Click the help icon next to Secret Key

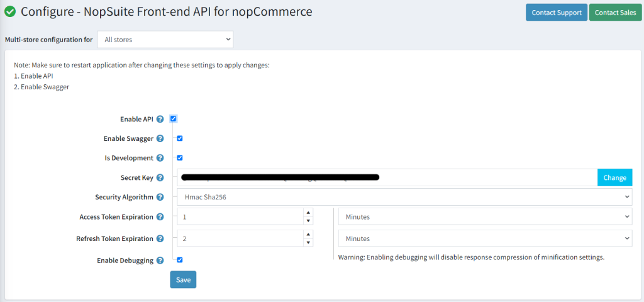pos(160,178)
